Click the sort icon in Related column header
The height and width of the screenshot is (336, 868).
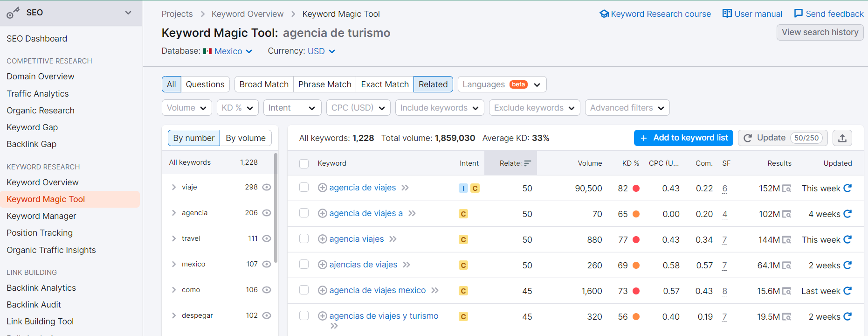click(x=527, y=163)
